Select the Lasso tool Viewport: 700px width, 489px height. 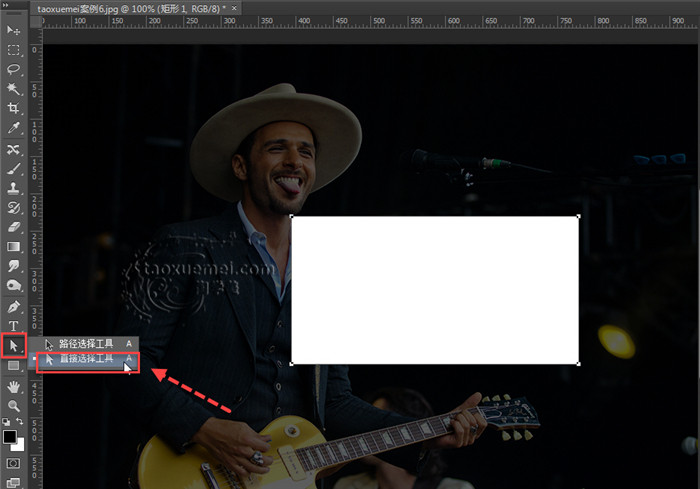click(x=14, y=69)
